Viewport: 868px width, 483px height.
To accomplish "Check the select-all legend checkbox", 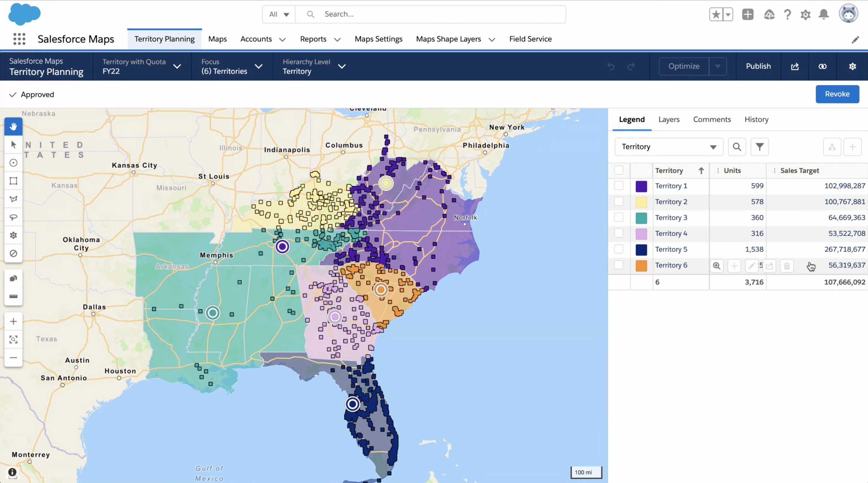I will point(619,170).
